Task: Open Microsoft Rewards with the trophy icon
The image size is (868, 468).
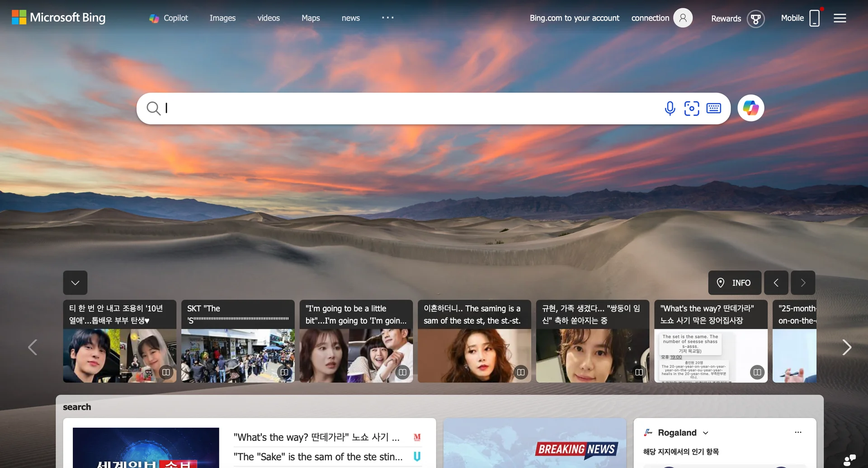Action: (x=756, y=19)
